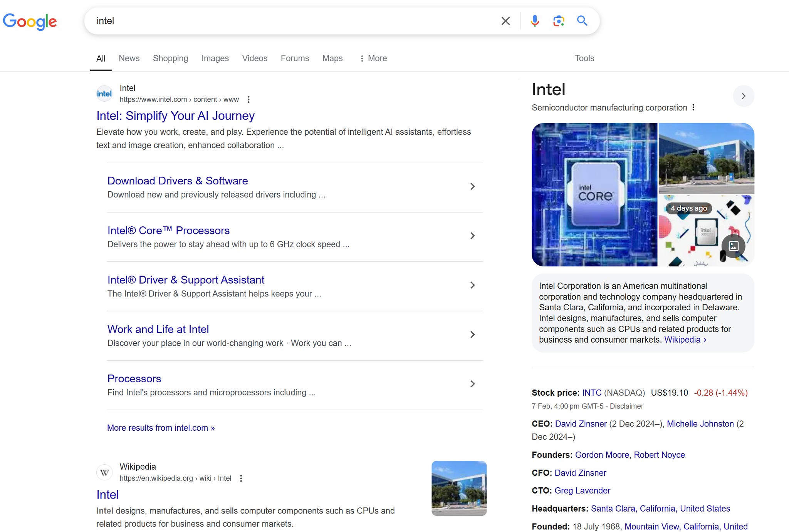
Task: Open Intel Driver & Support Assistant link
Action: point(186,279)
